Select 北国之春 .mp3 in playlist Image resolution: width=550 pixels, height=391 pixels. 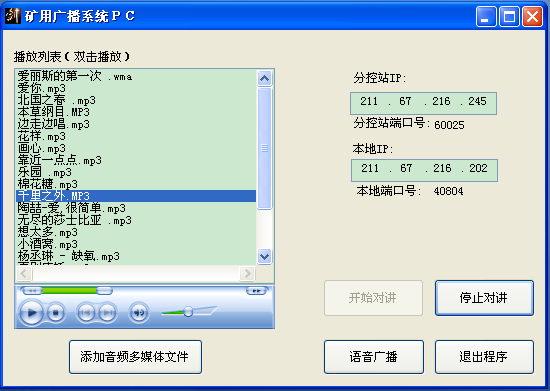(x=136, y=100)
